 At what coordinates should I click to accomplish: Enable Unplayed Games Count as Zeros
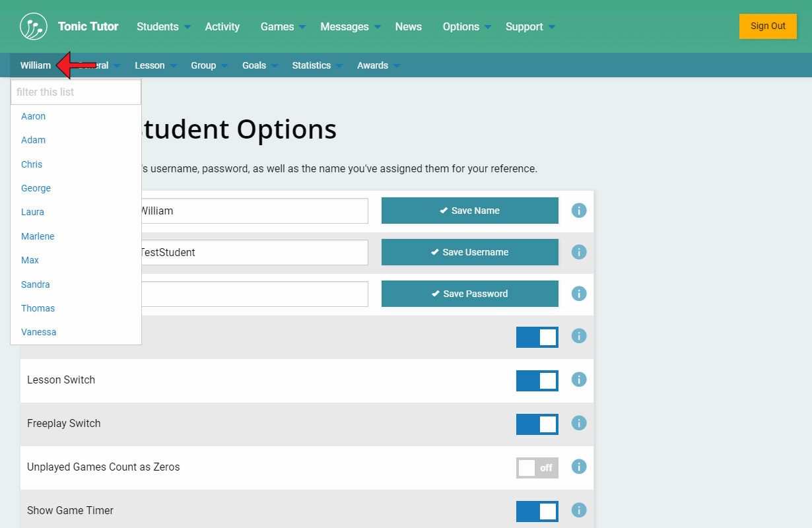537,468
